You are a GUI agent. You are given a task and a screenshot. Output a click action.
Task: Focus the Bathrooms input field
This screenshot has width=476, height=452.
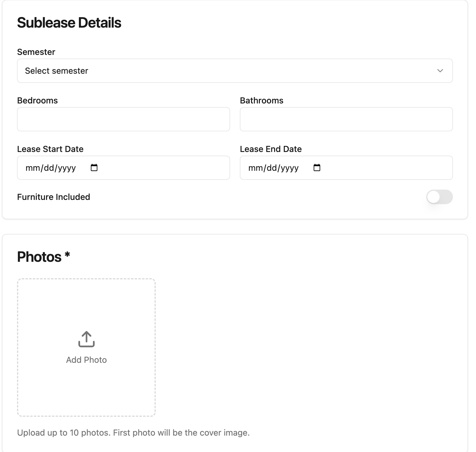tap(346, 119)
